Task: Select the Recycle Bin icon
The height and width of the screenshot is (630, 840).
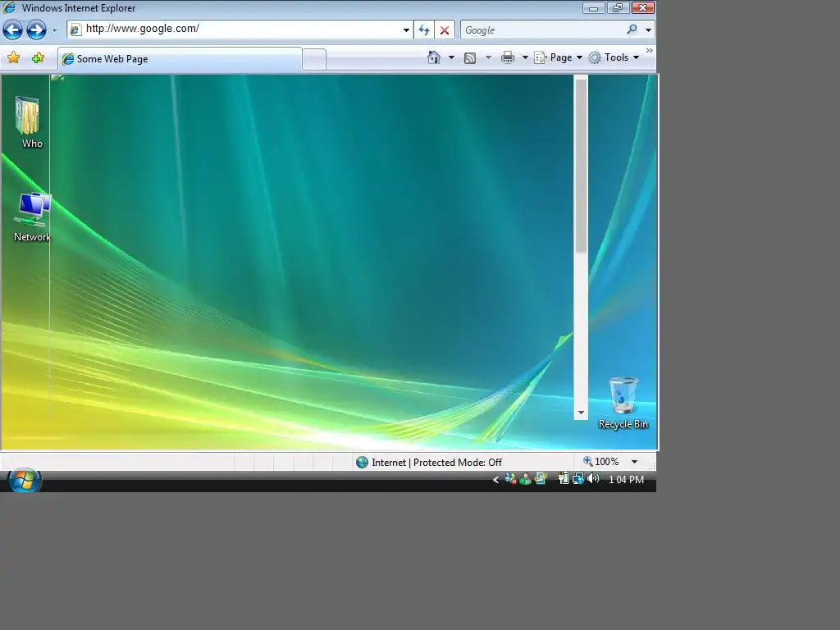Action: click(623, 404)
